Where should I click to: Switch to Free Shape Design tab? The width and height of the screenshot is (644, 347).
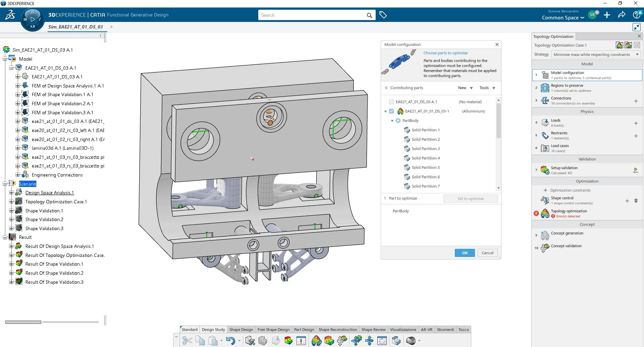273,330
